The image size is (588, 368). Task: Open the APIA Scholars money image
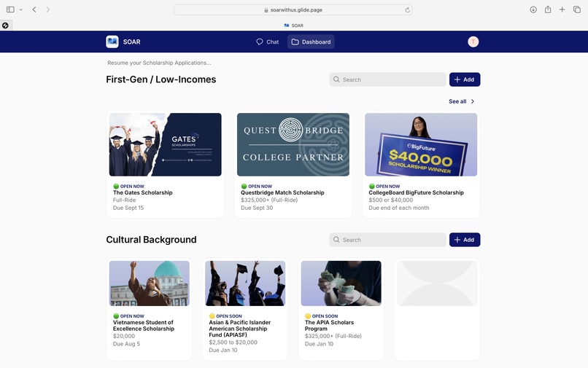pos(341,283)
